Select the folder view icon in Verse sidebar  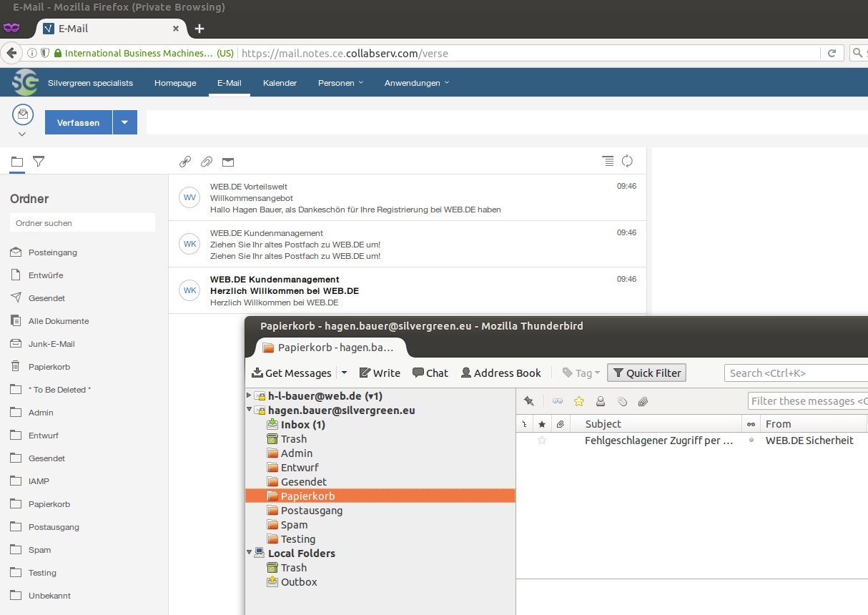pos(17,162)
